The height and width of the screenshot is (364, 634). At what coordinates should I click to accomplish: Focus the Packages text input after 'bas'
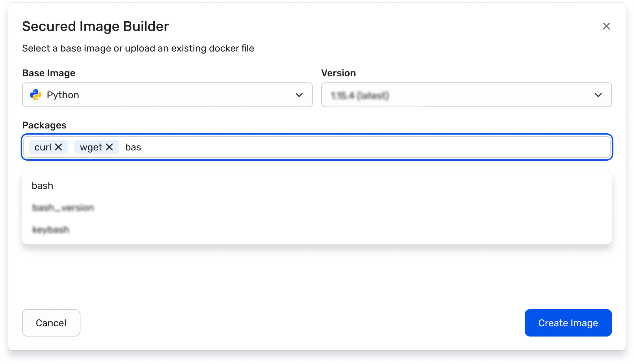coord(344,147)
